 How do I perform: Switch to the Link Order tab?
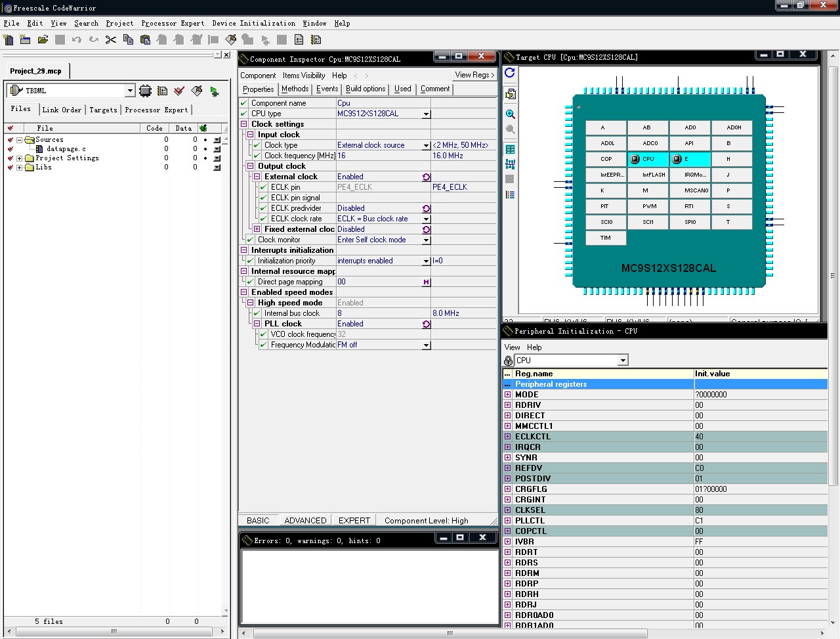click(62, 110)
